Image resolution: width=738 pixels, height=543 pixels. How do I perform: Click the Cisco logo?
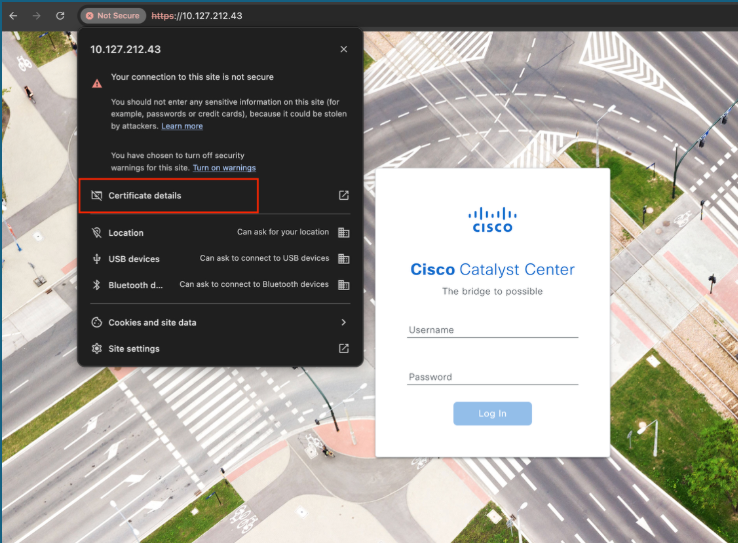click(492, 220)
